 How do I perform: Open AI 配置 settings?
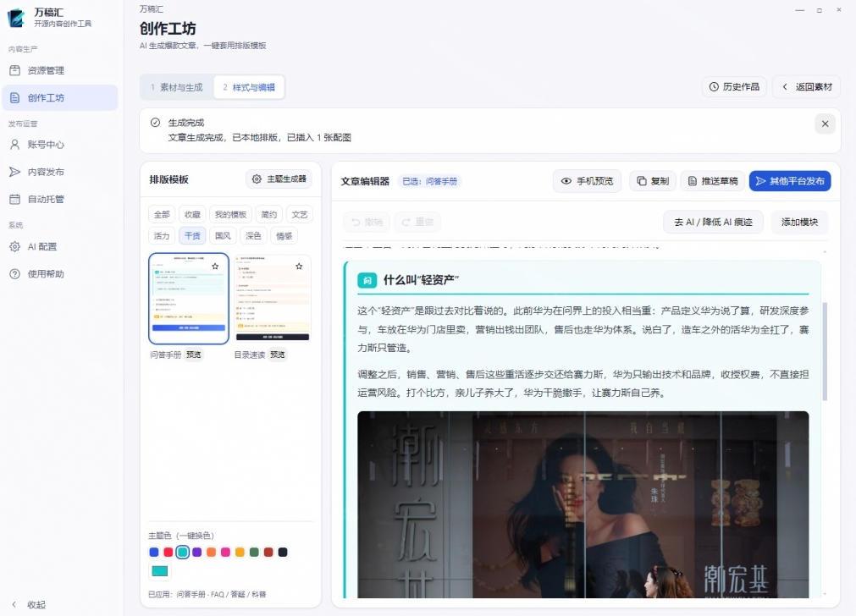click(59, 246)
